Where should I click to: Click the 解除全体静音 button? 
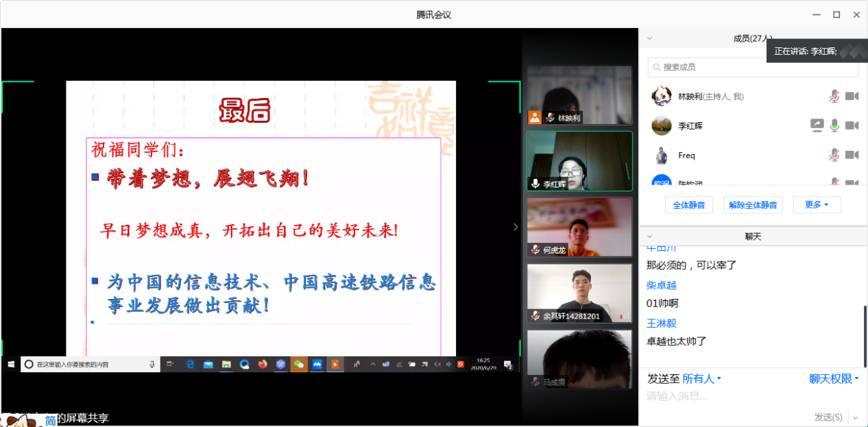[x=753, y=205]
